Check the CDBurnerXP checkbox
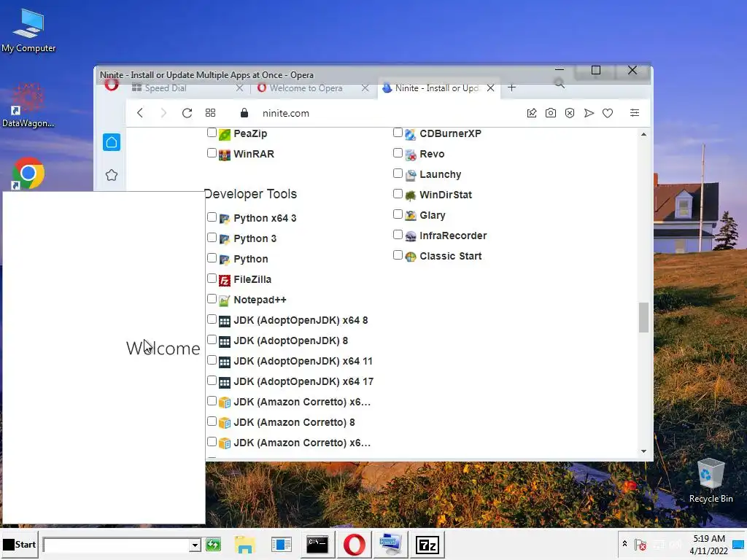747x560 pixels. (398, 133)
